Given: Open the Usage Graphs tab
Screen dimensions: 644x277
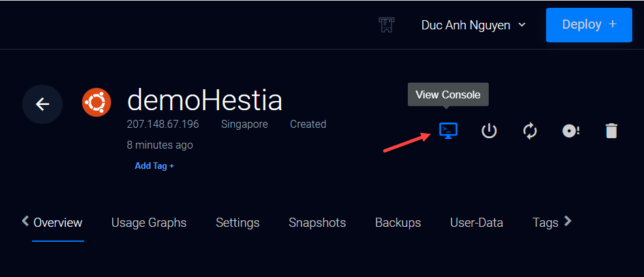Looking at the screenshot, I should pyautogui.click(x=149, y=222).
